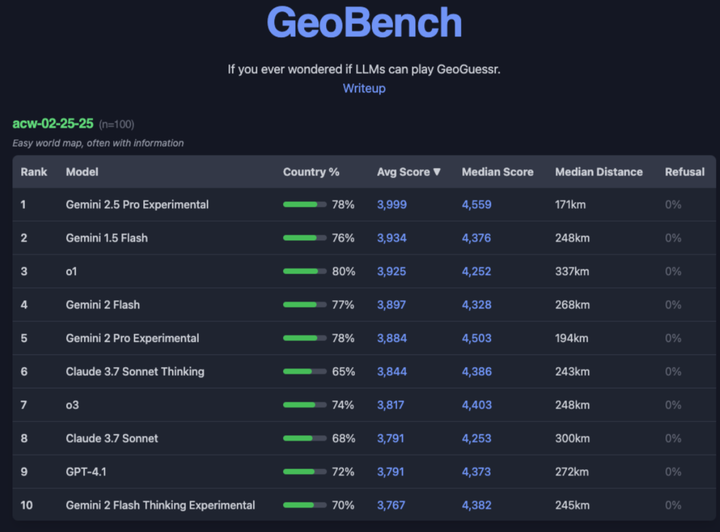Open GPT-4.1 median score 4,373
This screenshot has height=532, width=720.
click(476, 471)
